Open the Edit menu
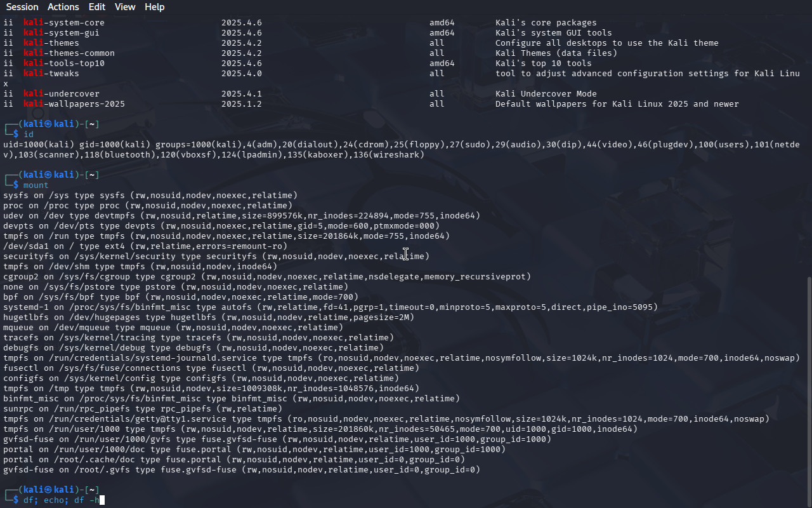The image size is (812, 508). click(x=97, y=7)
